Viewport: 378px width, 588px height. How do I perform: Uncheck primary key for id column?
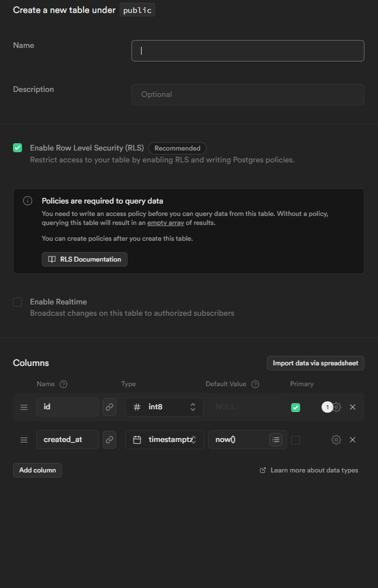(296, 408)
